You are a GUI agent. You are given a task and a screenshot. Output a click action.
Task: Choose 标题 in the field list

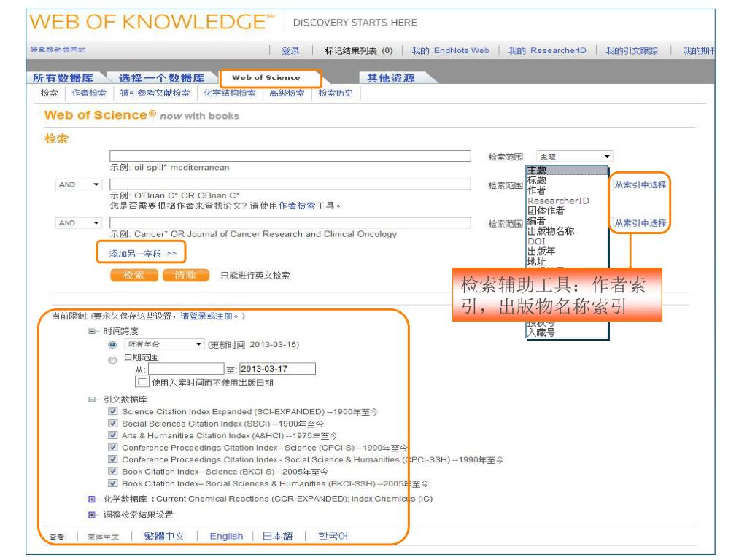(x=536, y=180)
